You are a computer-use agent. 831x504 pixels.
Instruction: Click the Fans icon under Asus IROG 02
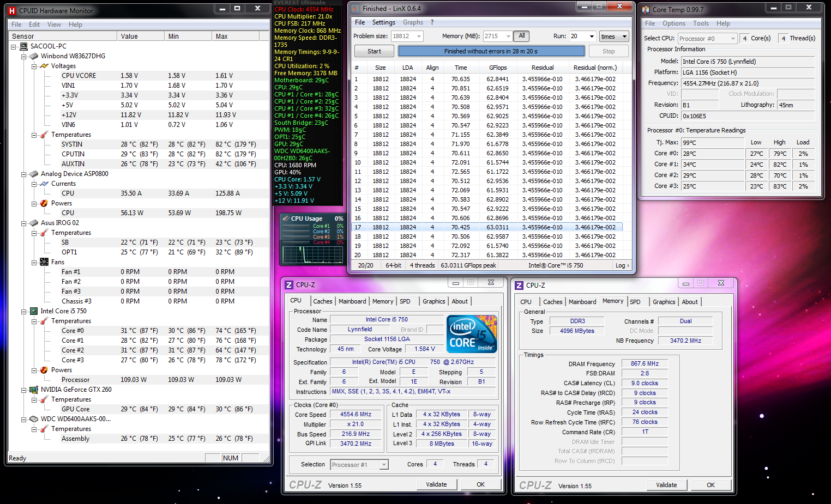click(x=44, y=262)
